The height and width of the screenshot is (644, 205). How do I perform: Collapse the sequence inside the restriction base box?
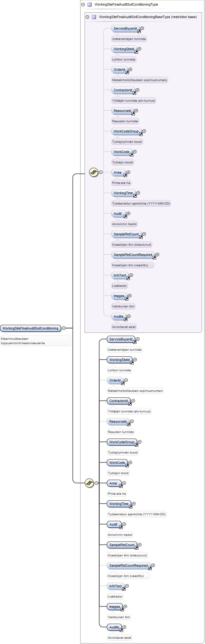[x=101, y=172]
